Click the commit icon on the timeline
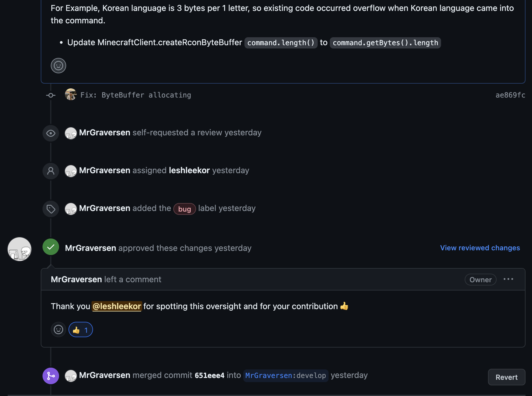The image size is (532, 396). tap(51, 95)
